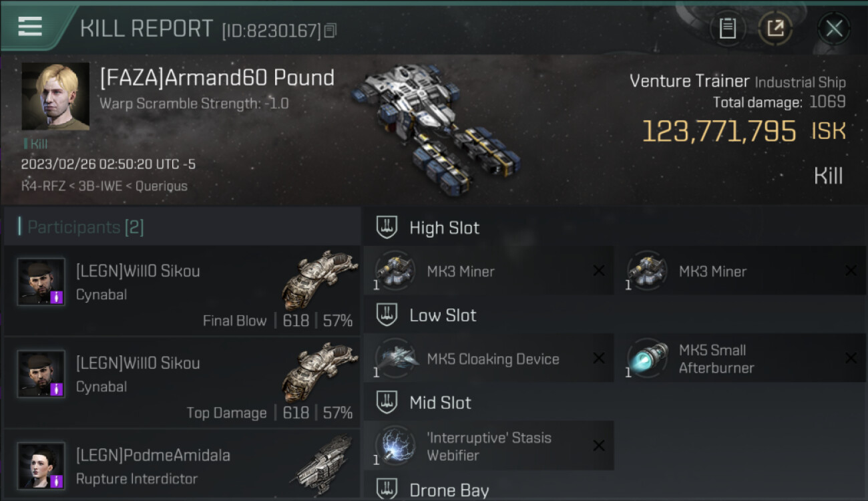Close the Kill Report window
868x501 pixels.
click(834, 29)
